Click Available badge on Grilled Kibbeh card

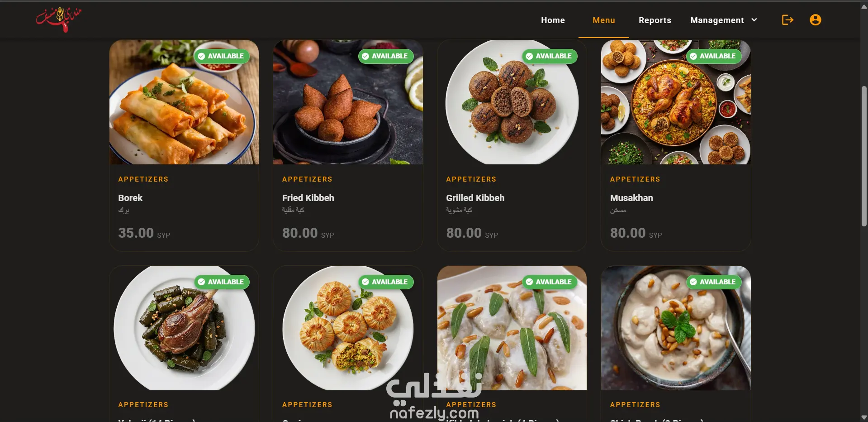click(550, 56)
